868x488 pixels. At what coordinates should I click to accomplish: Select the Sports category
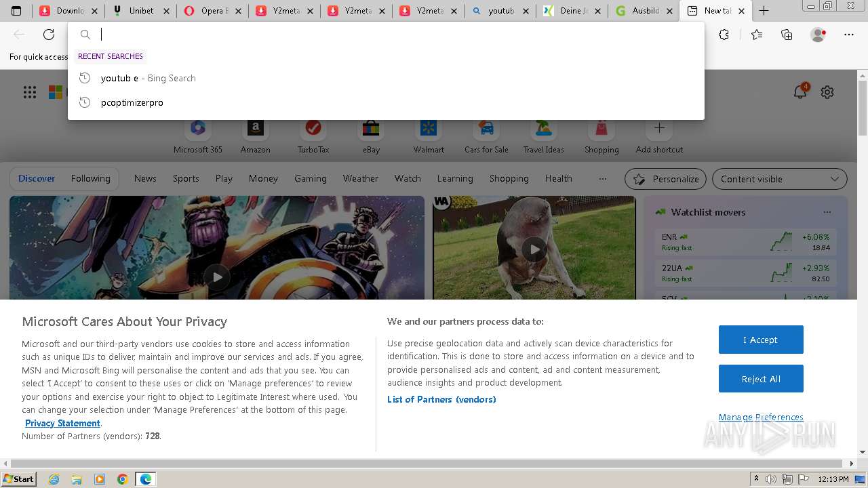186,178
